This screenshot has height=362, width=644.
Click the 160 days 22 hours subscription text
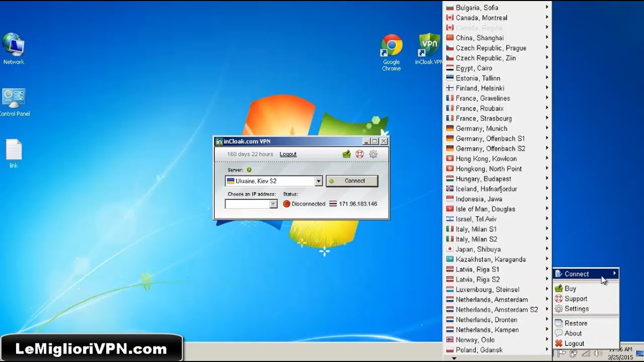(x=250, y=154)
